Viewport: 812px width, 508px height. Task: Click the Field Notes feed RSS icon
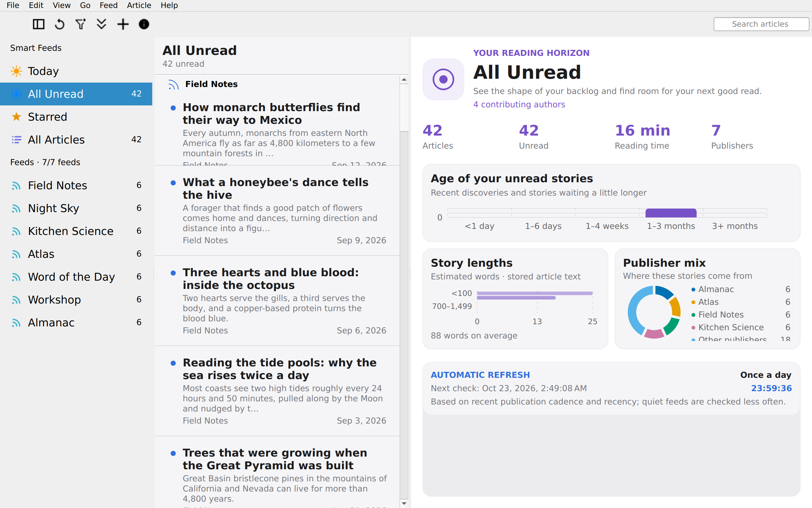16,185
